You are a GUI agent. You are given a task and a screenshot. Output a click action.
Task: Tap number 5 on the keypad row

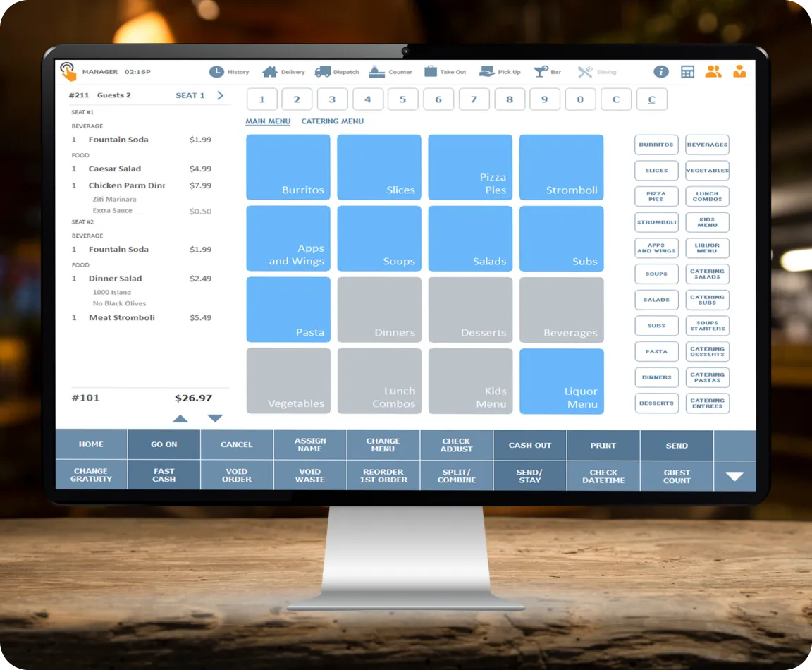click(402, 99)
